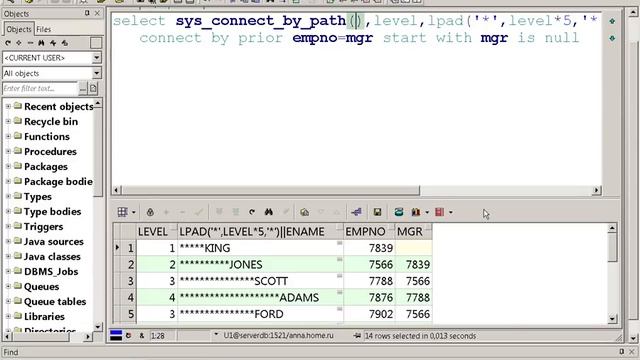Image resolution: width=640 pixels, height=360 pixels.
Task: Select the Queue tables tree item
Action: 55,302
